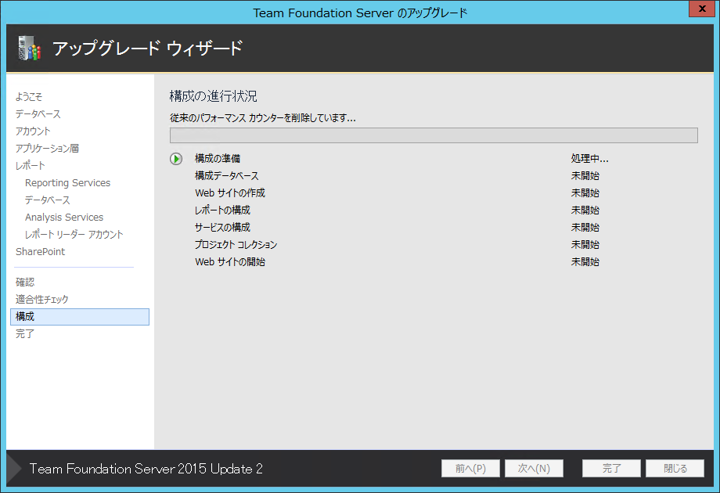The height and width of the screenshot is (493, 720).
Task: Click the green in-progress arrow icon
Action: (x=176, y=159)
